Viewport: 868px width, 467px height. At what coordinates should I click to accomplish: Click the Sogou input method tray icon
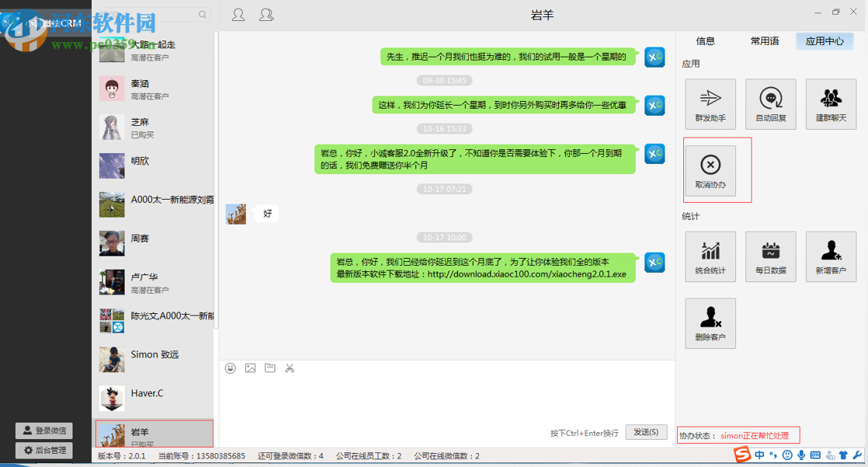click(741, 455)
